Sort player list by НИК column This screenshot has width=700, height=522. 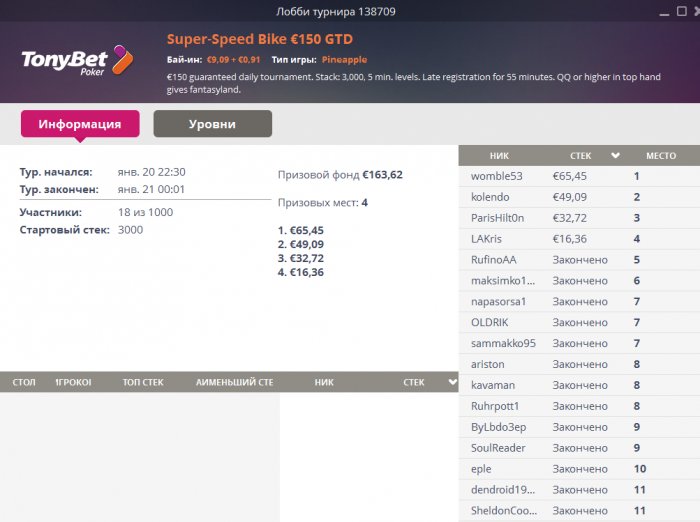click(x=499, y=156)
